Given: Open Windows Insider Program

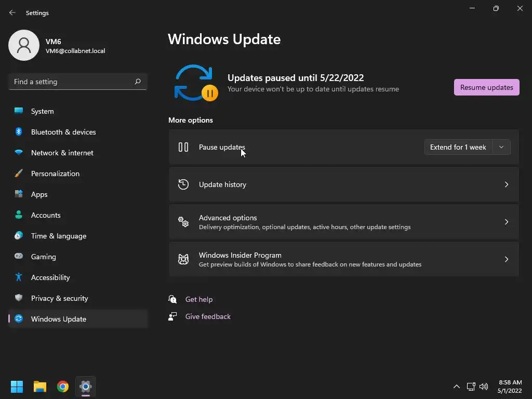Looking at the screenshot, I should 344,259.
